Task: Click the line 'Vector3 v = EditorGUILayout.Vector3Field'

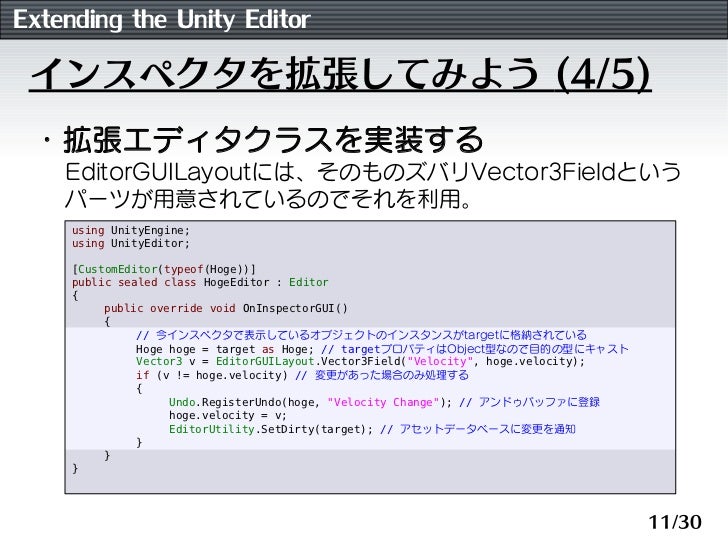Action: coord(360,361)
